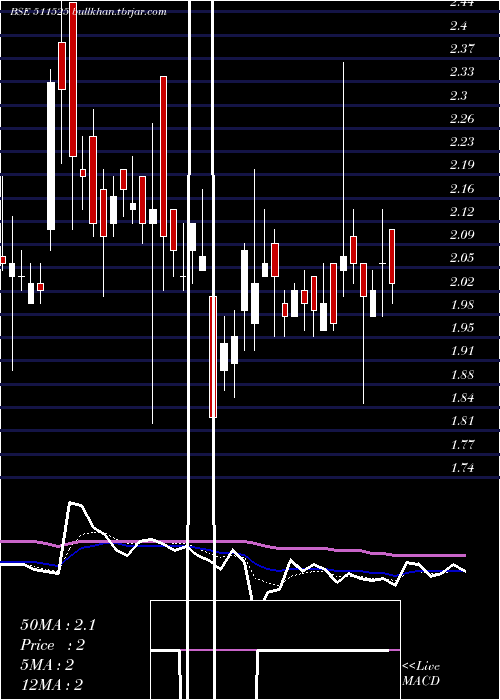
Task: Click the long red candle dropping to 1.81
Action: coord(213,356)
